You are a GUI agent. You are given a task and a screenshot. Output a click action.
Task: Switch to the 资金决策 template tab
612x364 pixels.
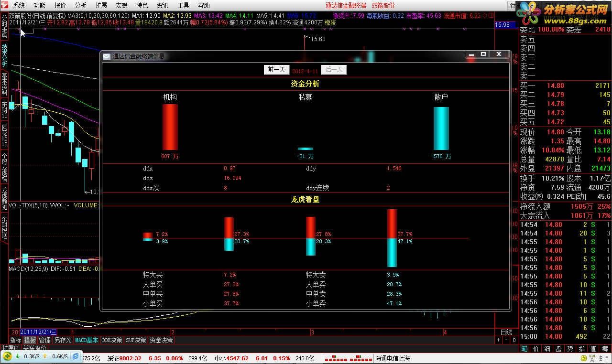pos(161,340)
